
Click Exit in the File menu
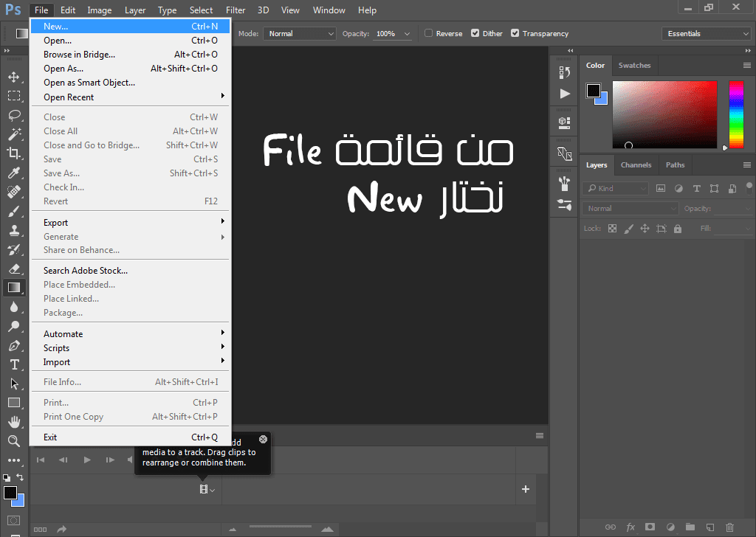coord(131,437)
